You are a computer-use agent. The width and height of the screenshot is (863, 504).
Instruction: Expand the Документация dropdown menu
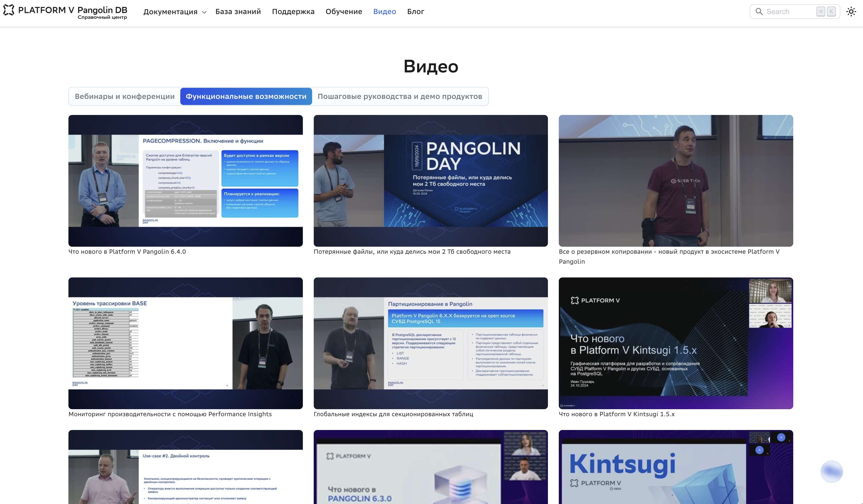pos(175,12)
